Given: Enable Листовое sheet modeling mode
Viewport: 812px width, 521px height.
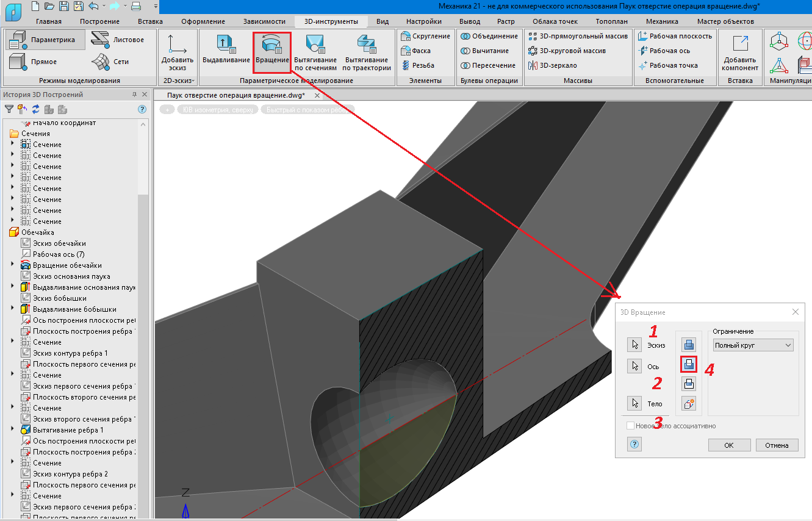Looking at the screenshot, I should (x=118, y=40).
